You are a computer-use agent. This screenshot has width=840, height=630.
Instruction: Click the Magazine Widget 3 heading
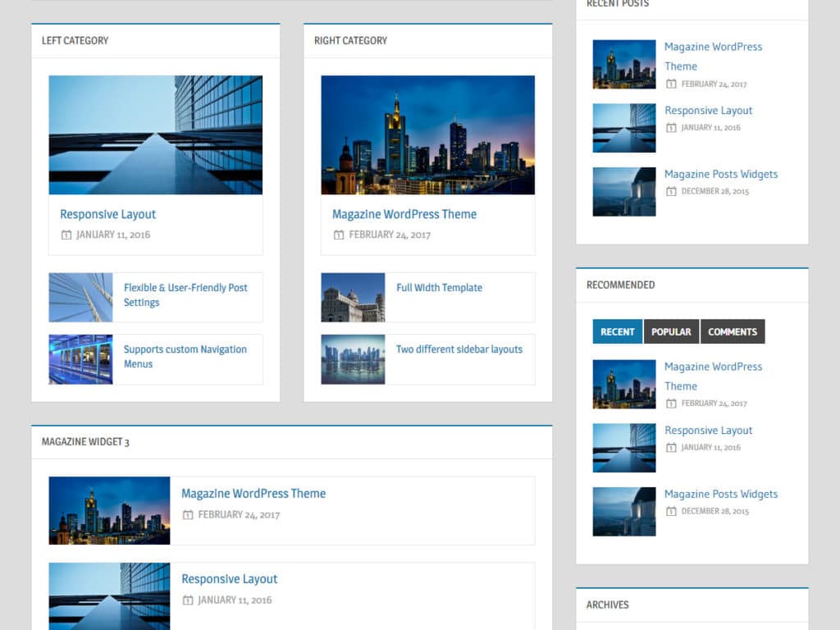85,442
